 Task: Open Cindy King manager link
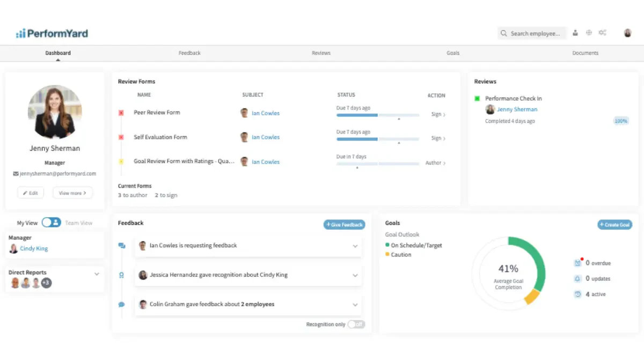click(34, 249)
